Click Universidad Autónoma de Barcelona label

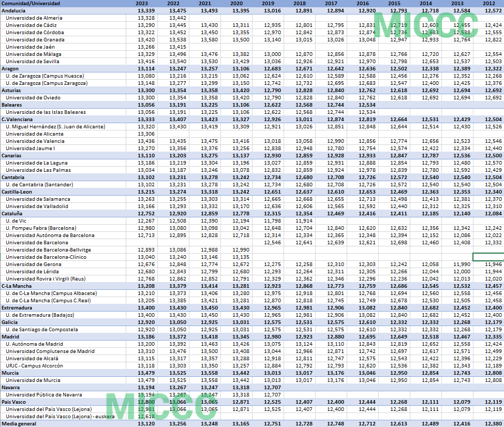coord(50,235)
